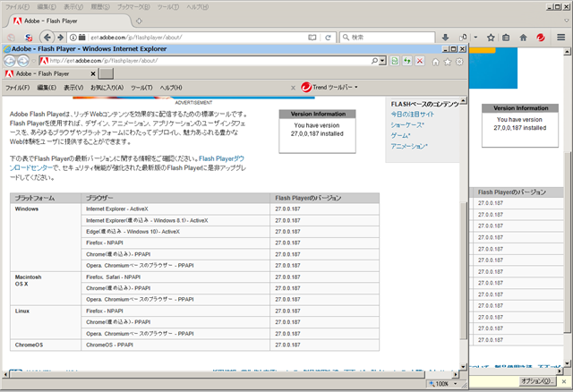Viewport: 573px width, 392px height.
Task: Open IE favorites star
Action: pos(448,62)
